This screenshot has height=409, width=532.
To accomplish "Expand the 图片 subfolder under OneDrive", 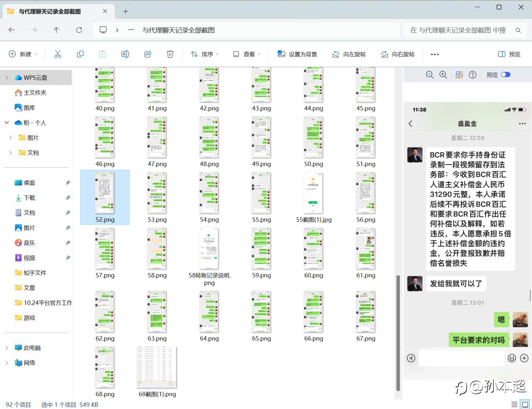I will pyautogui.click(x=10, y=137).
